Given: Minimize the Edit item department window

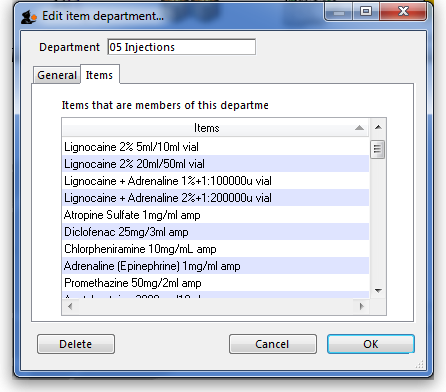Looking at the screenshot, I should pyautogui.click(x=339, y=12).
